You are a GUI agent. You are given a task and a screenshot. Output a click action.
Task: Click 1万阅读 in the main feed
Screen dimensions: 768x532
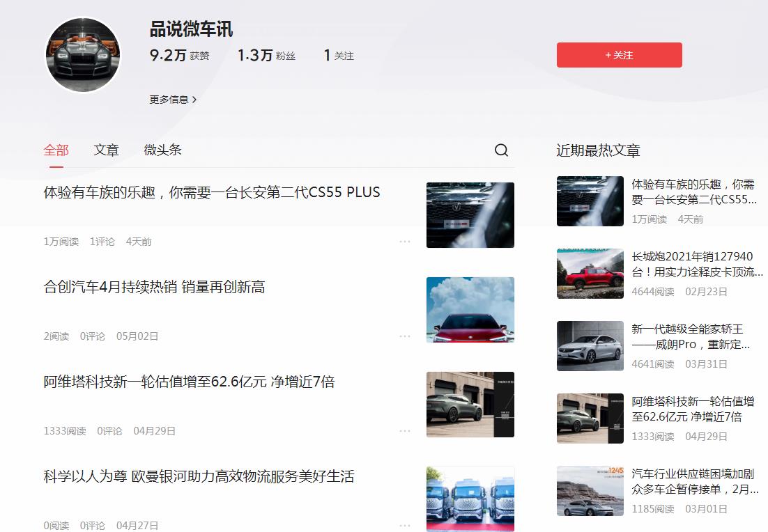click(61, 242)
